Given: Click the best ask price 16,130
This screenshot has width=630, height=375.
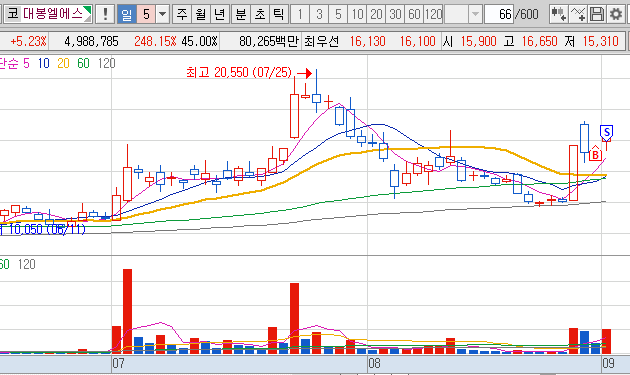Looking at the screenshot, I should tap(368, 41).
